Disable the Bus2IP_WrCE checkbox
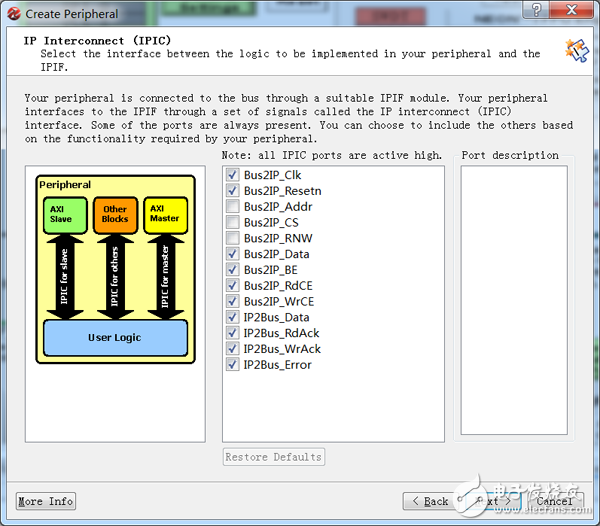Screen dimensions: 600x526 click(x=233, y=302)
